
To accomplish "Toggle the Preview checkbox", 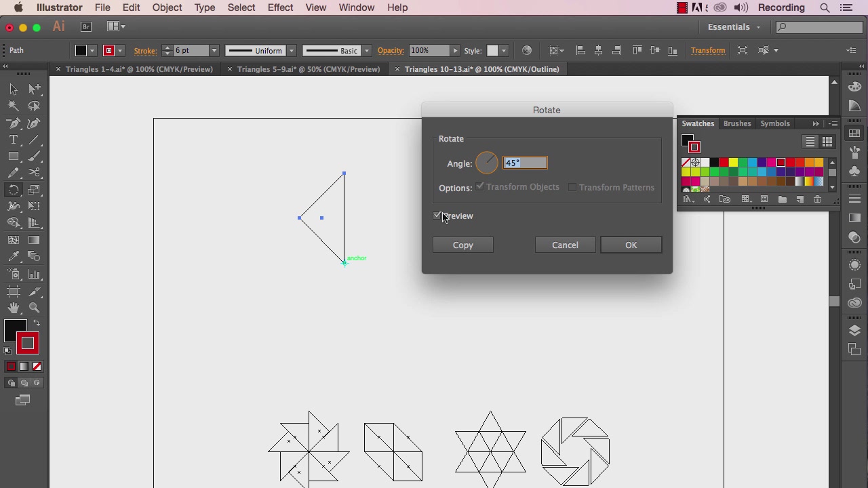I will pos(437,216).
